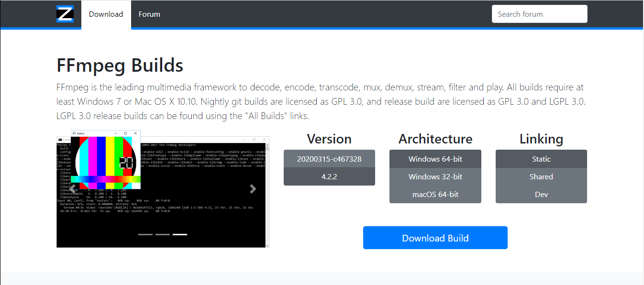The width and height of the screenshot is (644, 285).
Task: Open the Forum tab
Action: click(x=149, y=14)
